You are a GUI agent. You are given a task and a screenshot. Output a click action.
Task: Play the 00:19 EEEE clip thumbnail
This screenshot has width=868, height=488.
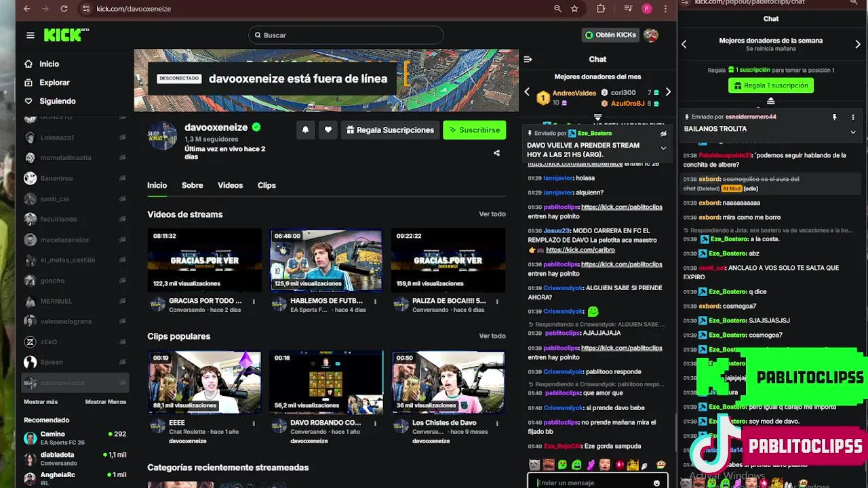coord(204,382)
